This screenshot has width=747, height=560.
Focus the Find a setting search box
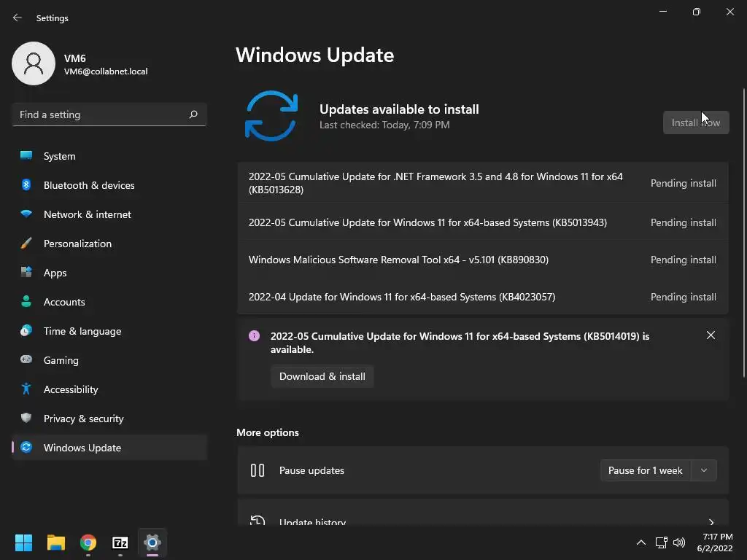click(x=109, y=114)
